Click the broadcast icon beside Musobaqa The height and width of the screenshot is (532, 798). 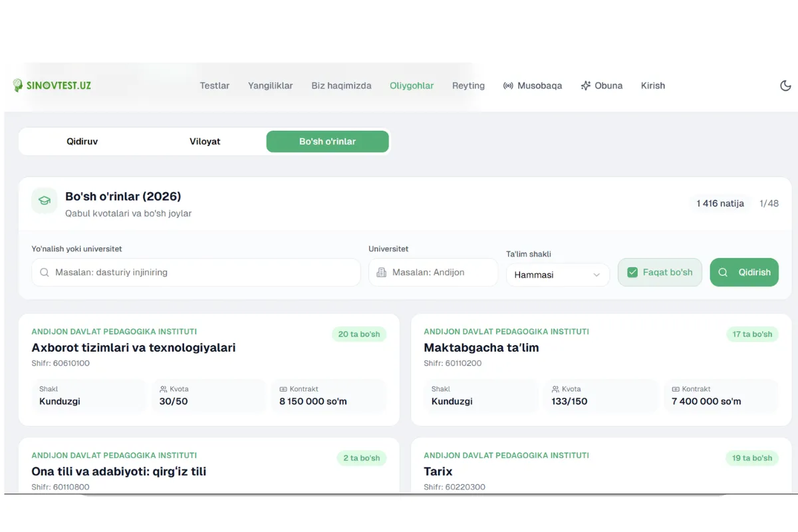point(508,86)
